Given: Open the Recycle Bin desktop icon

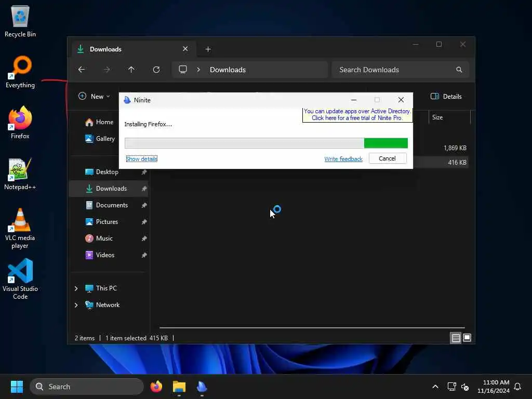Looking at the screenshot, I should point(20,21).
